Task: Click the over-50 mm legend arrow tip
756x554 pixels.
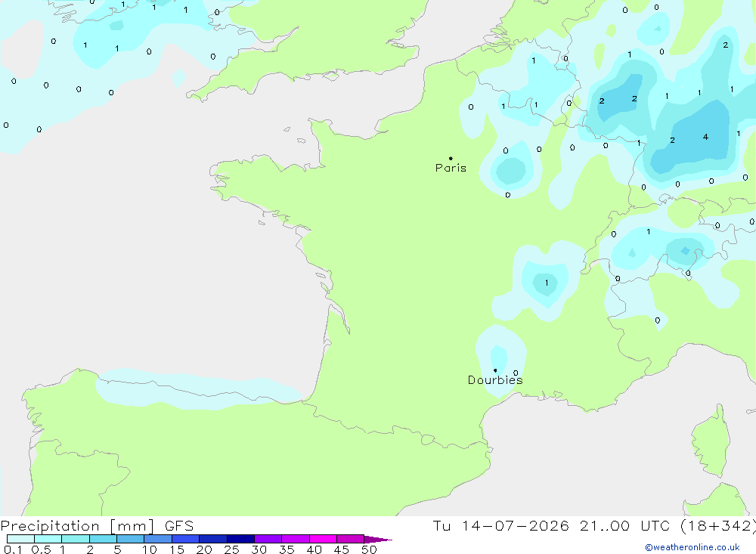Action: pyautogui.click(x=379, y=540)
